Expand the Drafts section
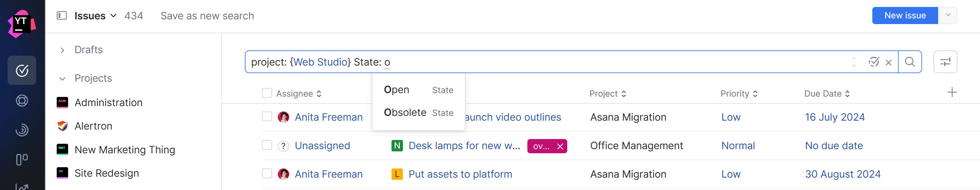Viewport: 980px width, 190px height. pyautogui.click(x=62, y=50)
